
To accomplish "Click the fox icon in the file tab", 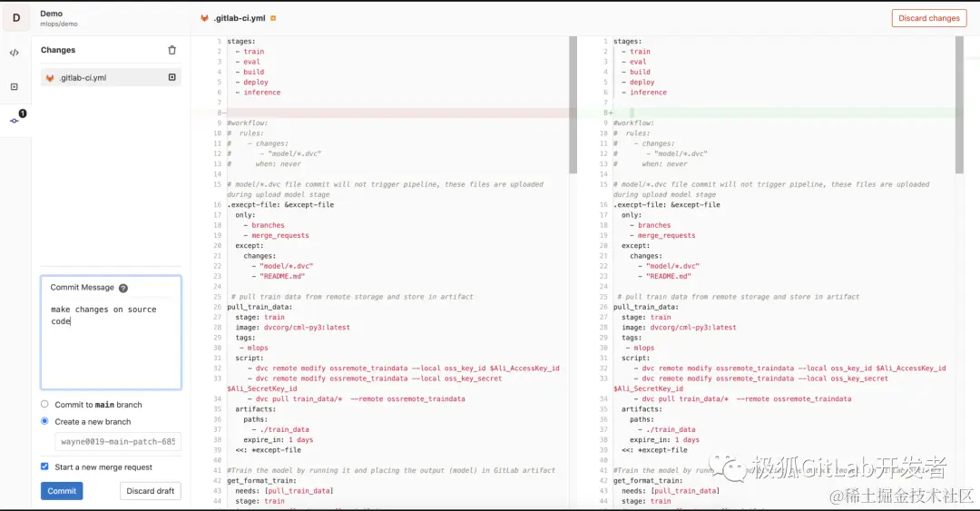I will (x=204, y=18).
